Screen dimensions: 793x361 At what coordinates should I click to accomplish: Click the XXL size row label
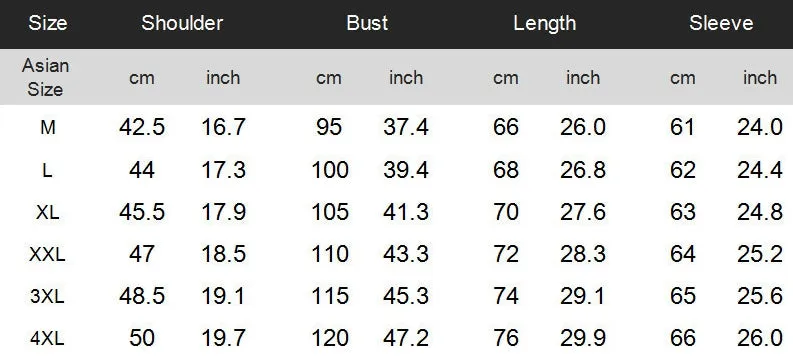(48, 254)
